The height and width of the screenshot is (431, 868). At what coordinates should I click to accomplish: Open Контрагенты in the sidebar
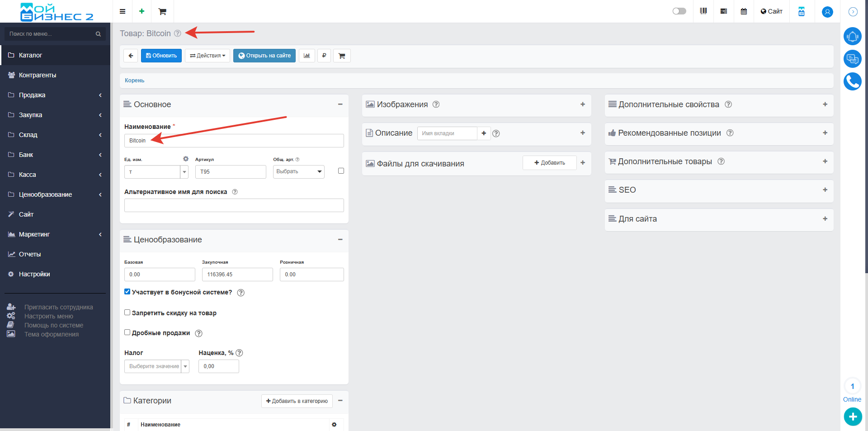click(x=55, y=75)
